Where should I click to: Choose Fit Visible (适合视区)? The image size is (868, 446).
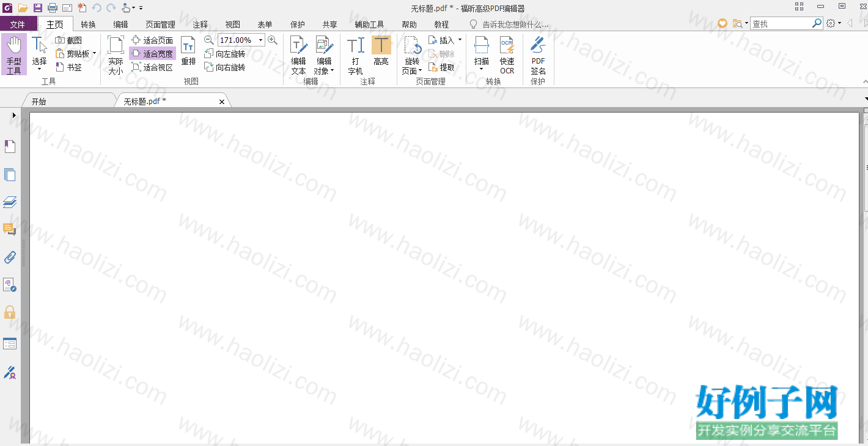(153, 67)
